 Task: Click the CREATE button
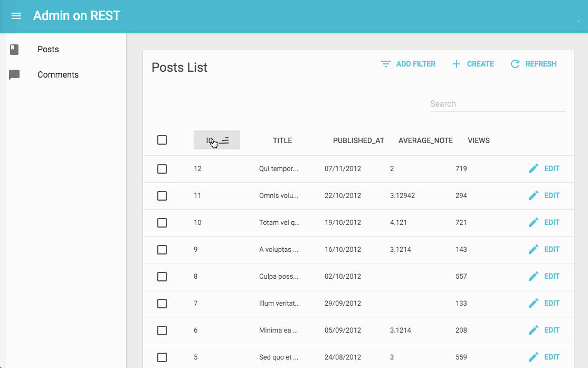click(473, 64)
